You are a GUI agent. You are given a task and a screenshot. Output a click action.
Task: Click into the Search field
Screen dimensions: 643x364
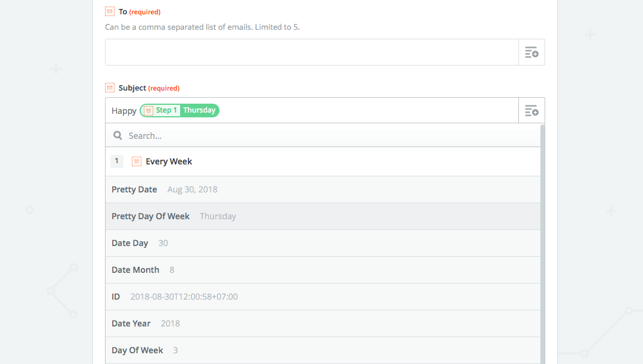(x=323, y=135)
